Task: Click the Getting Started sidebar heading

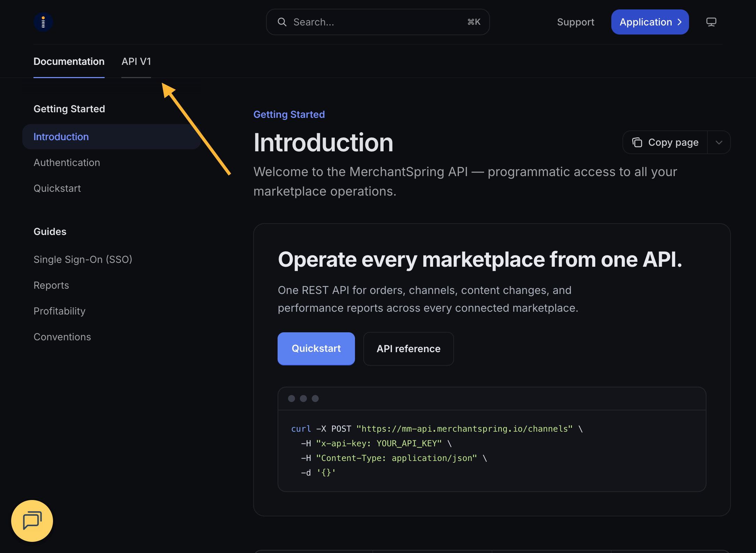Action: pos(69,109)
